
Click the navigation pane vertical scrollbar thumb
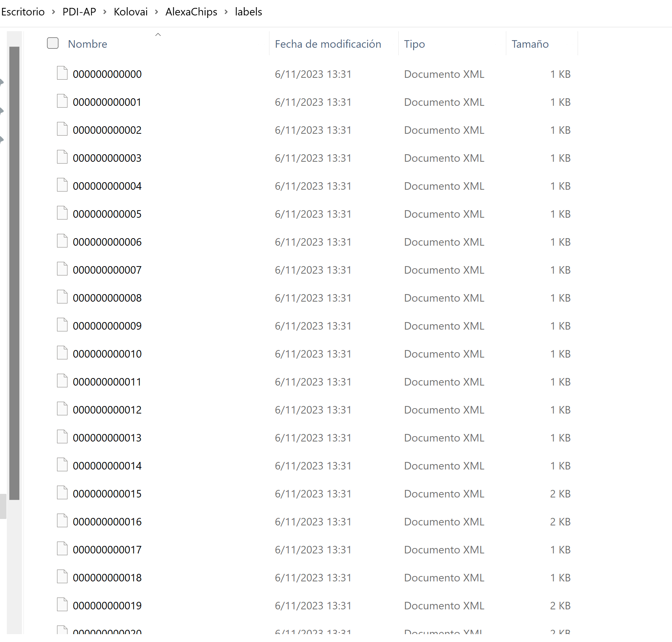pyautogui.click(x=14, y=273)
